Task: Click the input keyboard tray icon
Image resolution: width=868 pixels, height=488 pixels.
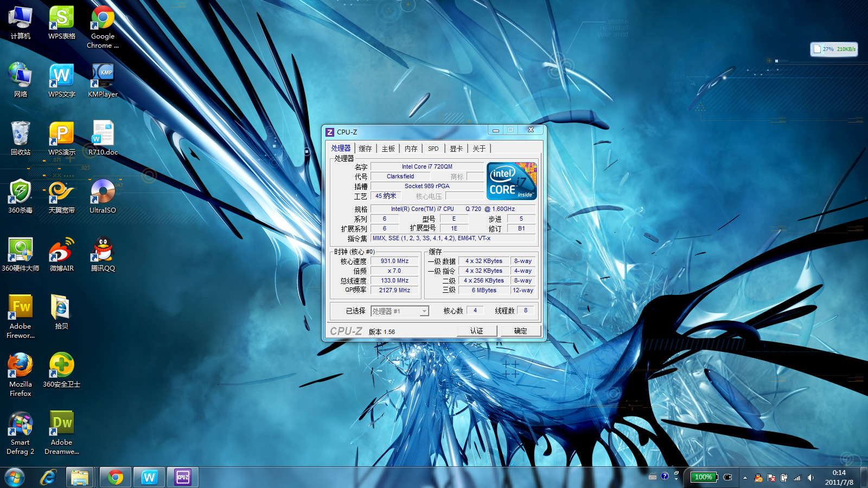Action: click(x=653, y=477)
